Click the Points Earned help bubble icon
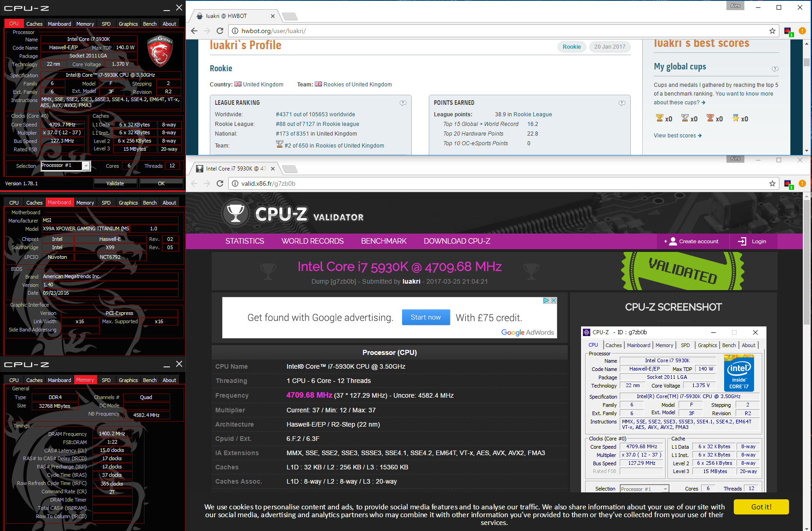This screenshot has width=812, height=531. tap(622, 103)
